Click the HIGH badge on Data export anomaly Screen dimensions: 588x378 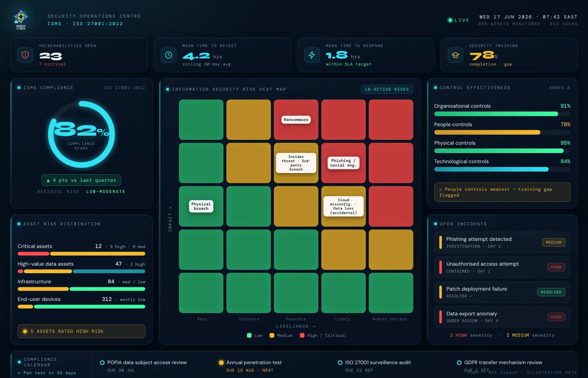tap(556, 317)
